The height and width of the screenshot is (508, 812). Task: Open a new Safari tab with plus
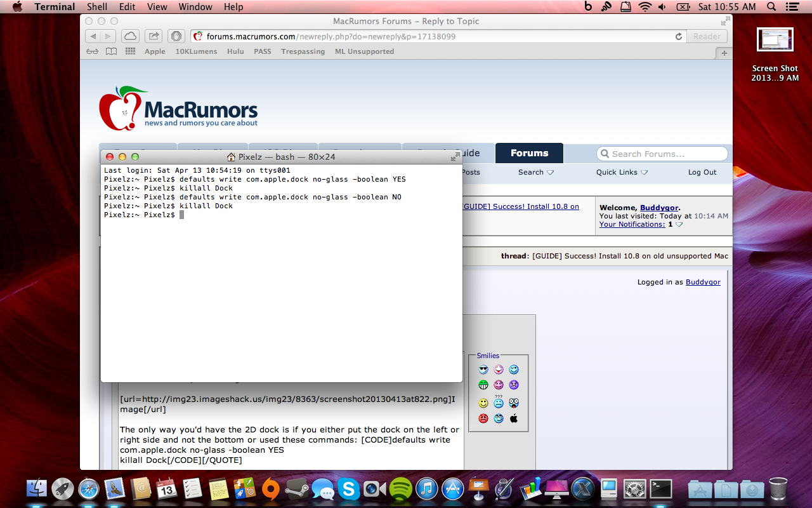pyautogui.click(x=724, y=53)
